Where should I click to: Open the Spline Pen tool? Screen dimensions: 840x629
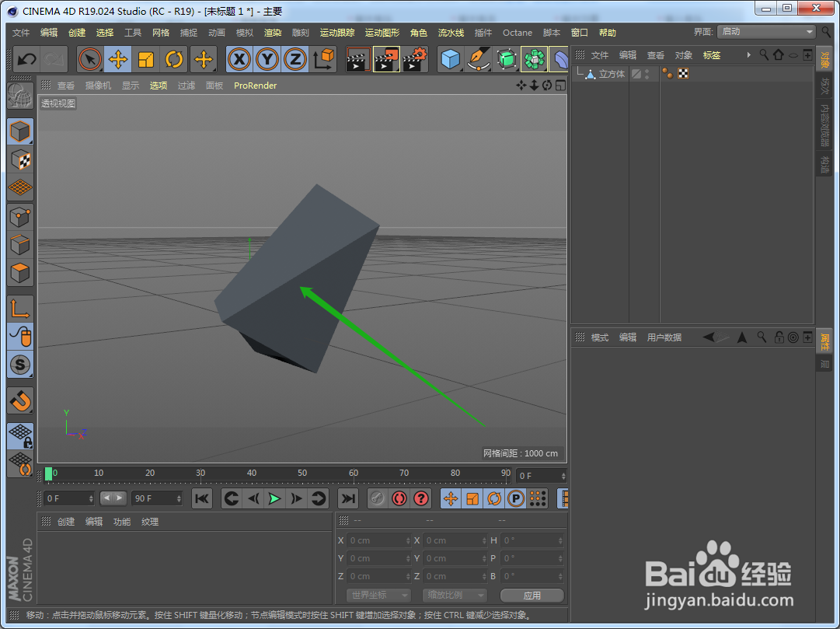pyautogui.click(x=479, y=59)
